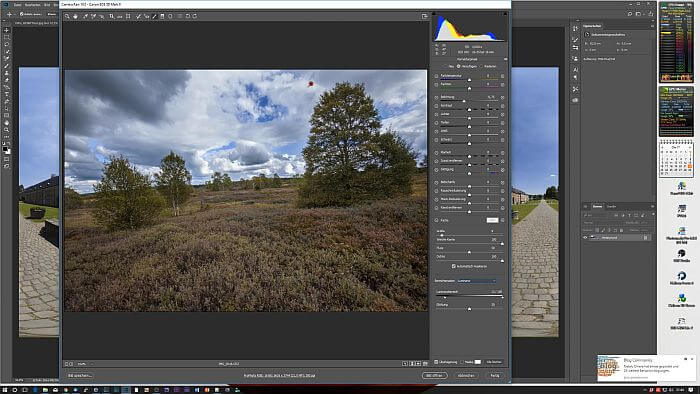
Task: Click the plus icon beside Sättigung
Action: tap(502, 170)
